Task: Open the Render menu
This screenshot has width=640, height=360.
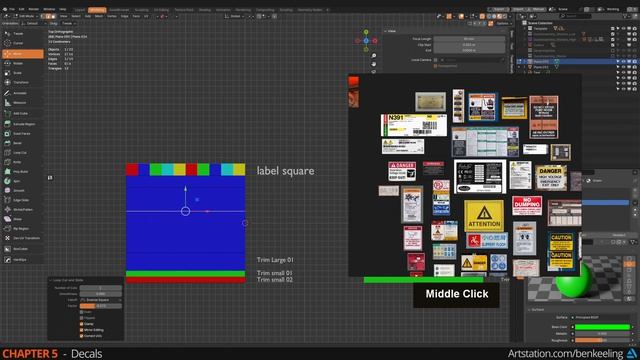Action: [x=33, y=9]
